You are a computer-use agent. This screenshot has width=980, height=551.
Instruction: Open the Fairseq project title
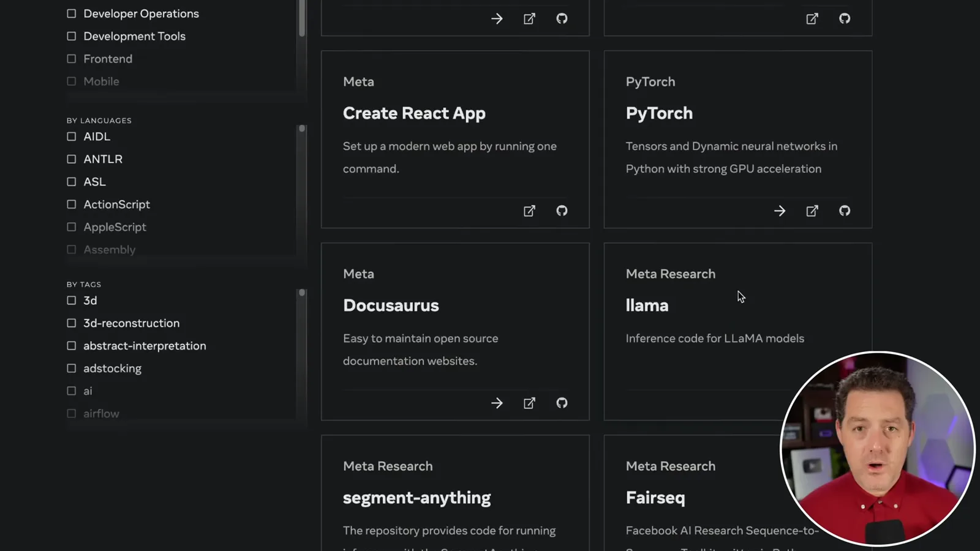coord(655,498)
